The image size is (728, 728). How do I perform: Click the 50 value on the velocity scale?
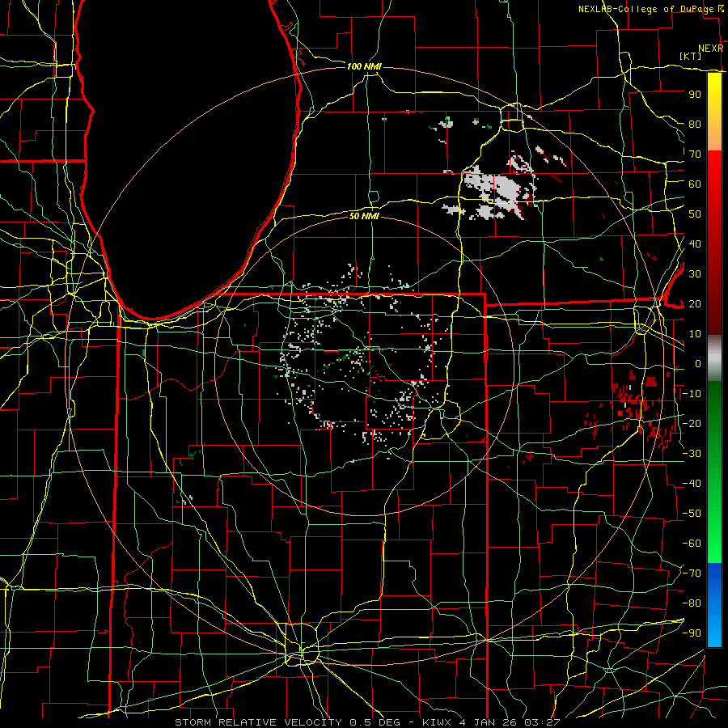click(x=695, y=214)
